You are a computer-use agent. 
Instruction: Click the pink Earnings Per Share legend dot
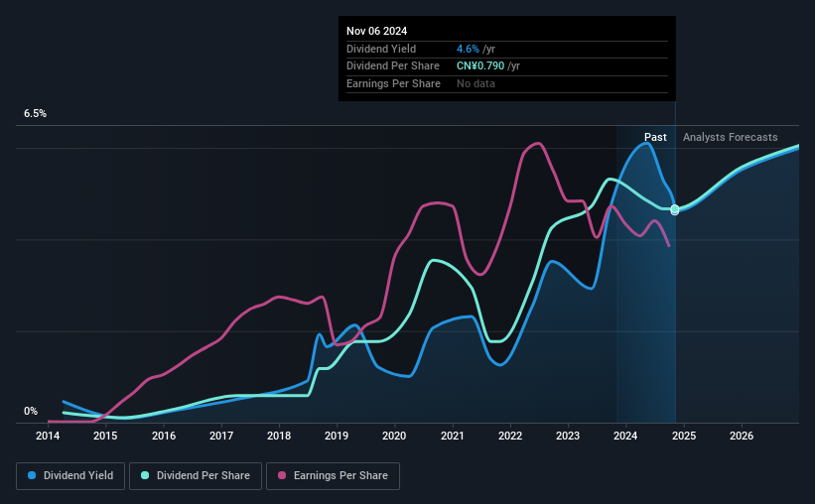pos(282,475)
